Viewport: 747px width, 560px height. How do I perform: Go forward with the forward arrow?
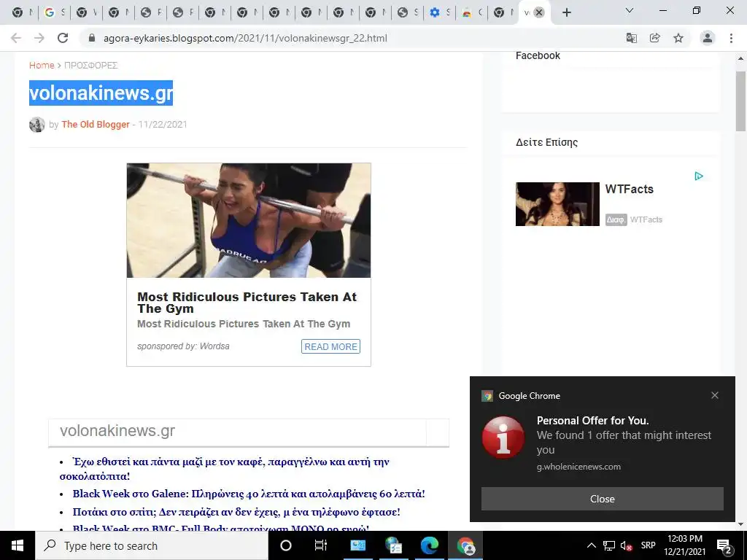[39, 38]
